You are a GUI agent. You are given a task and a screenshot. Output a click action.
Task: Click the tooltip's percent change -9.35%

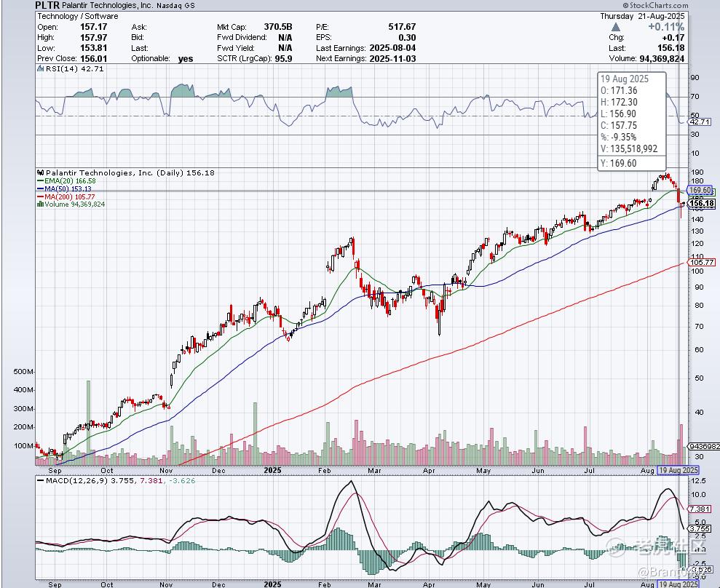coord(624,137)
